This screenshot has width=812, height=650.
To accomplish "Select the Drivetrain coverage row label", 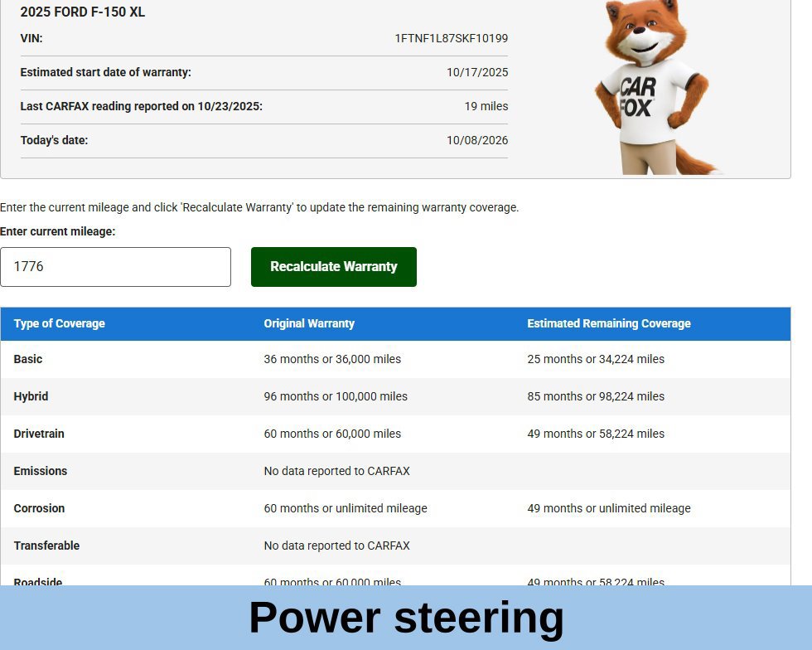I will [x=39, y=434].
